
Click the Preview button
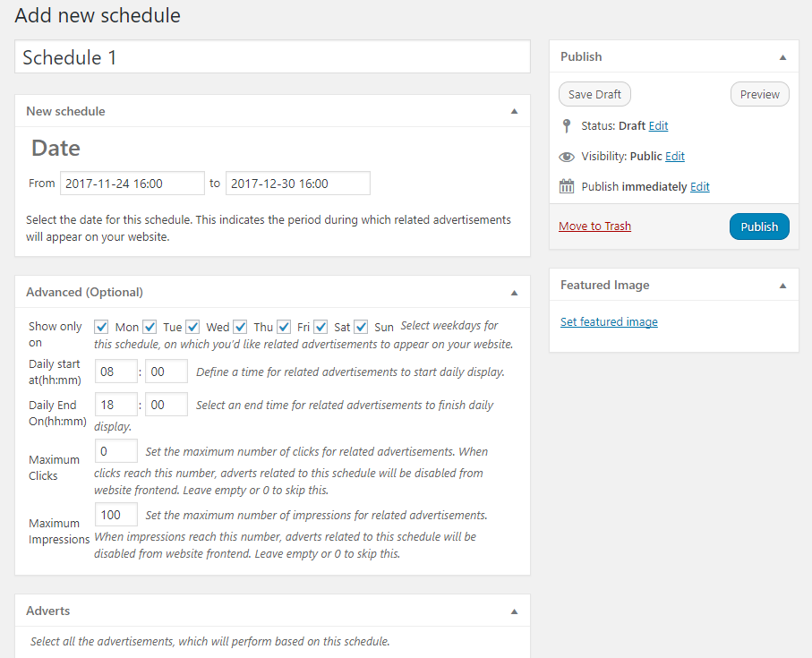pos(760,94)
